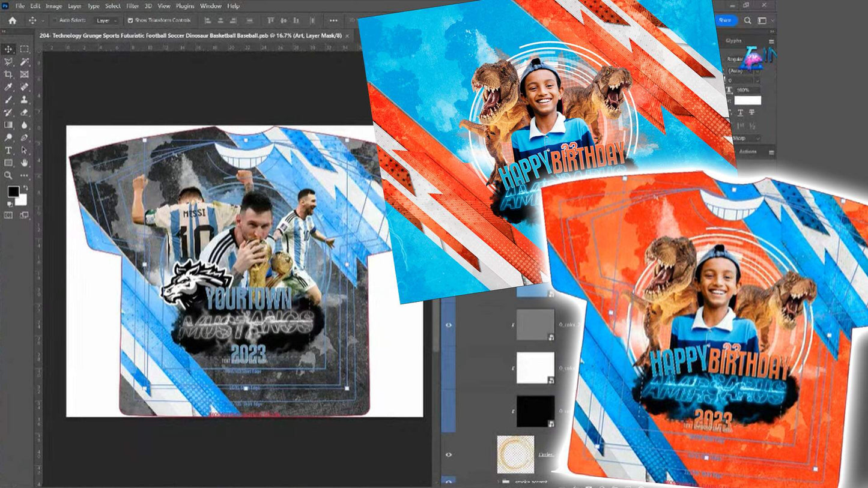Toggle visibility eye of gray swatch layer

[x=448, y=325]
